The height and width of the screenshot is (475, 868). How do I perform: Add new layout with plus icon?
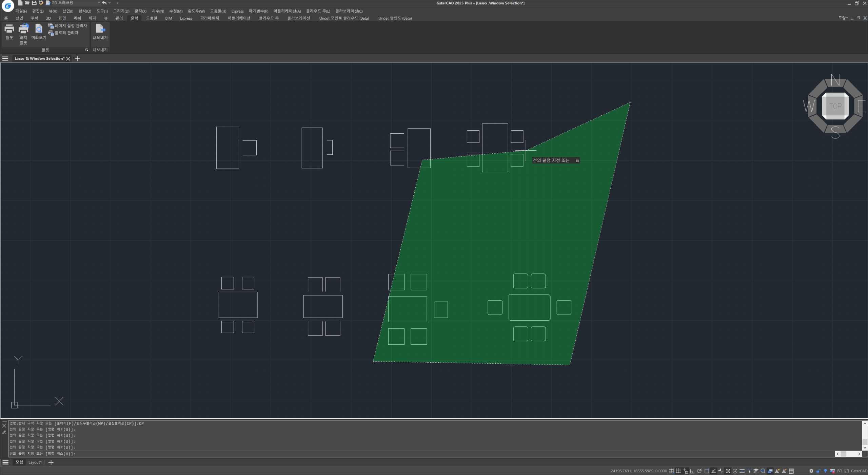point(51,462)
